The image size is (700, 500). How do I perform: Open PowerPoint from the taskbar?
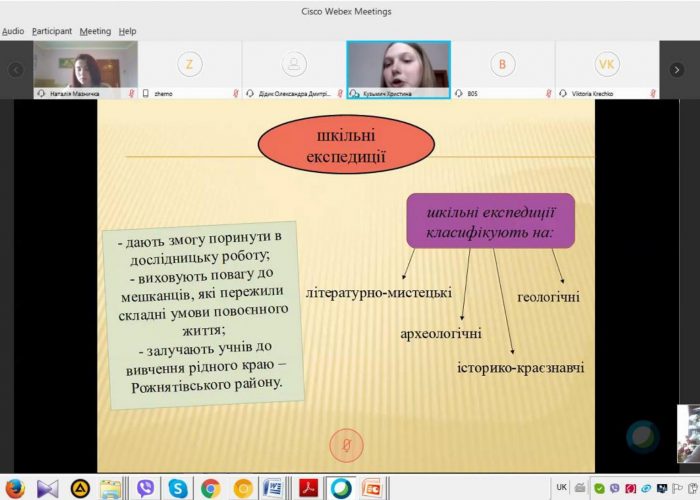click(x=371, y=488)
